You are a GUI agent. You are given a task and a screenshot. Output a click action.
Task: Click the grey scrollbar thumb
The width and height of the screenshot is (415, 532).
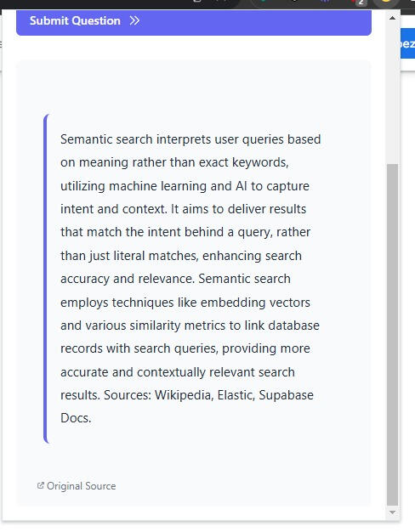click(392, 335)
